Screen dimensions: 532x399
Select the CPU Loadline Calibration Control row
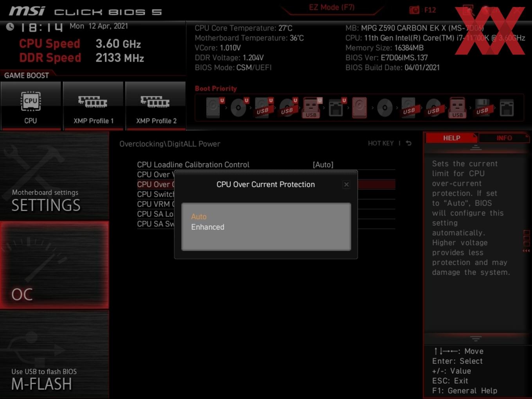pyautogui.click(x=266, y=165)
